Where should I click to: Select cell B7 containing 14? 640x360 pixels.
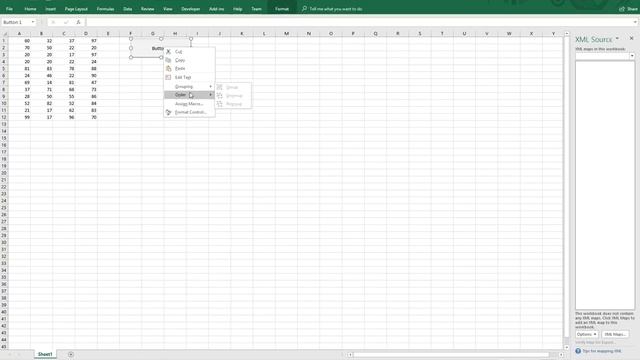[x=41, y=82]
